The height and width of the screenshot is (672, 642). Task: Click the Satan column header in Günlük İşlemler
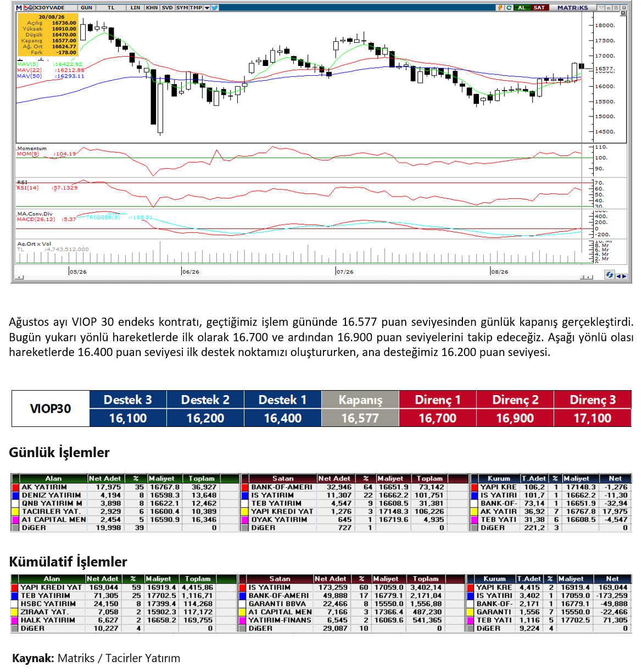pyautogui.click(x=283, y=479)
